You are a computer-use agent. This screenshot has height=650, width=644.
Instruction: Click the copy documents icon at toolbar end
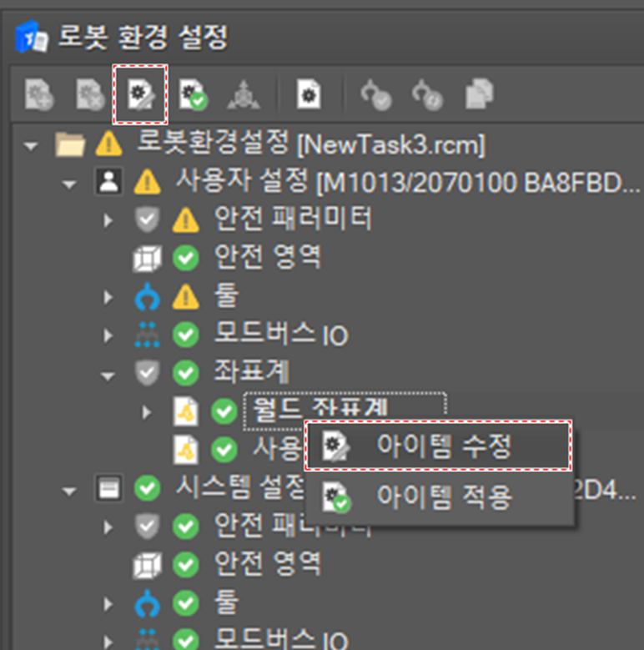pos(478,94)
